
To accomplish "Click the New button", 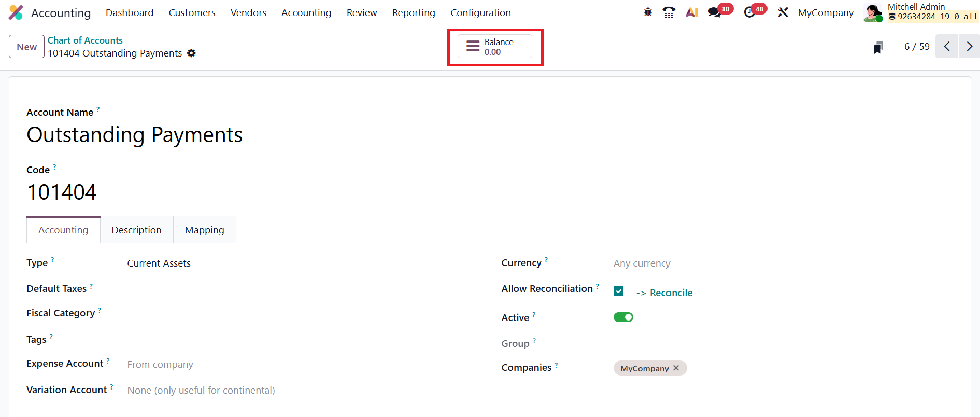I will (x=26, y=47).
